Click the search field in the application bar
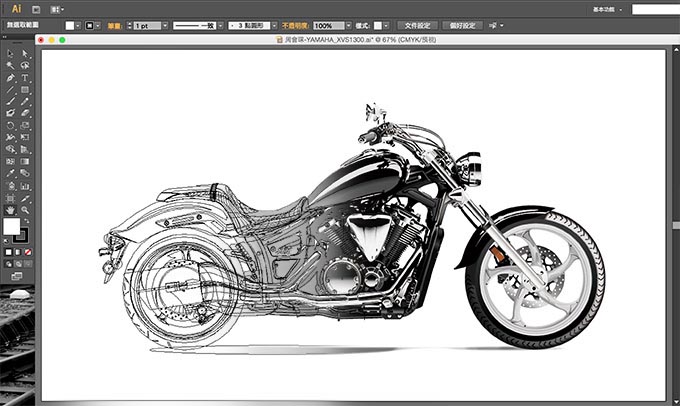Viewport: 680px width, 406px height. [x=656, y=9]
